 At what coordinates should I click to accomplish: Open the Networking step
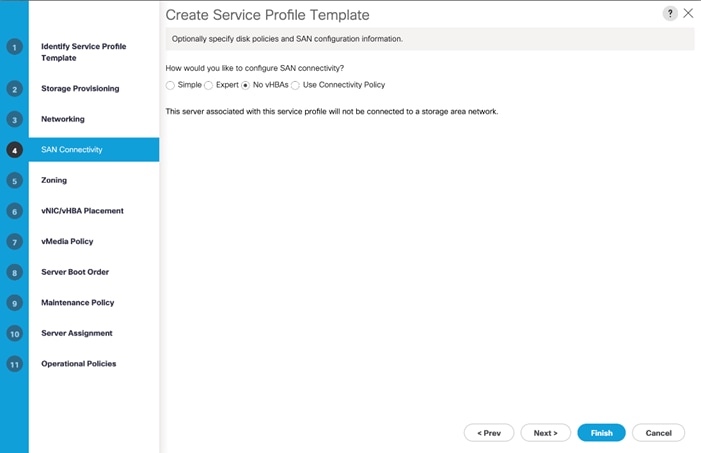(x=63, y=119)
